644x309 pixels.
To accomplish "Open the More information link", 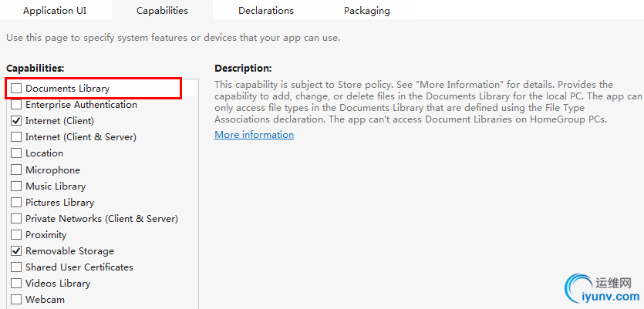I will (x=254, y=135).
